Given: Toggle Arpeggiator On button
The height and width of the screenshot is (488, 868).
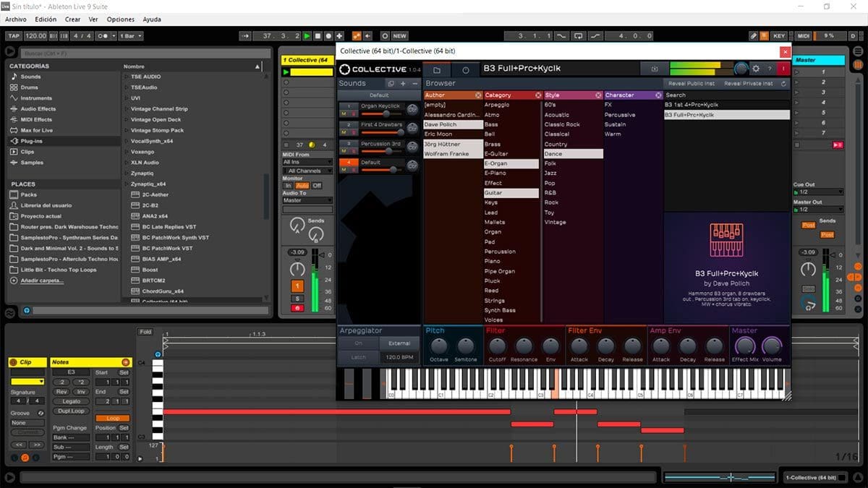Looking at the screenshot, I should tap(359, 343).
